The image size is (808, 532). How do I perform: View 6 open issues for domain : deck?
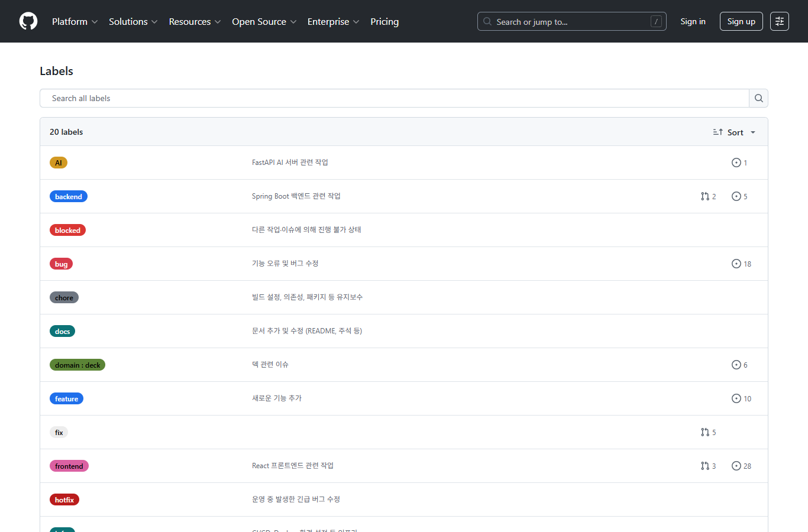[739, 365]
